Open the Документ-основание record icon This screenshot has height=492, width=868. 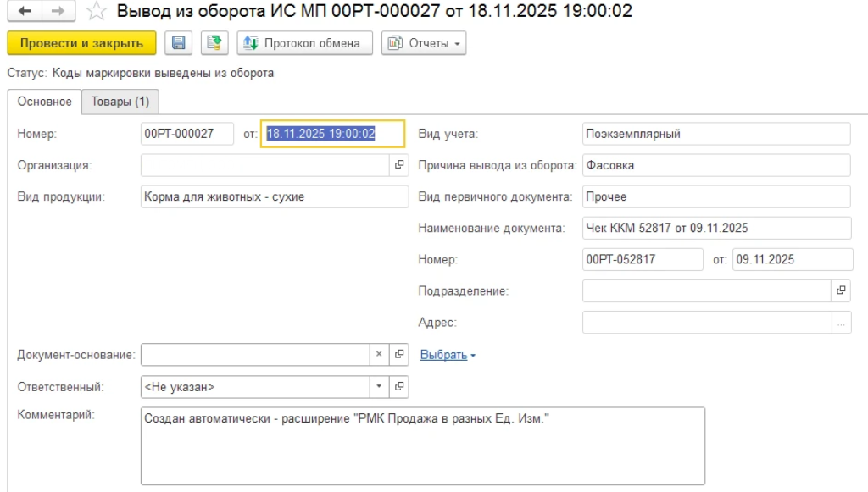[400, 355]
